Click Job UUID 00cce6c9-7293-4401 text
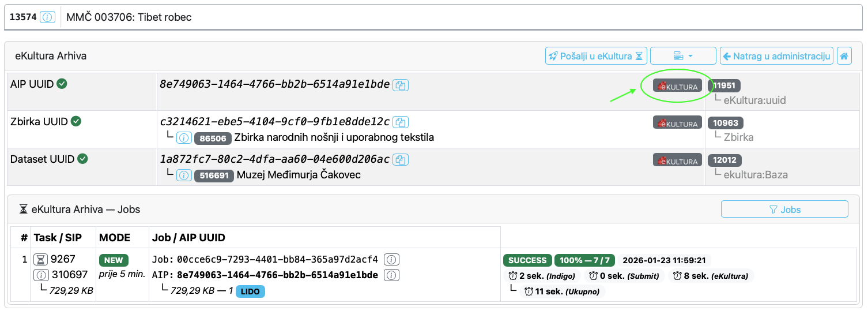Image resolution: width=868 pixels, height=314 pixels. click(277, 259)
